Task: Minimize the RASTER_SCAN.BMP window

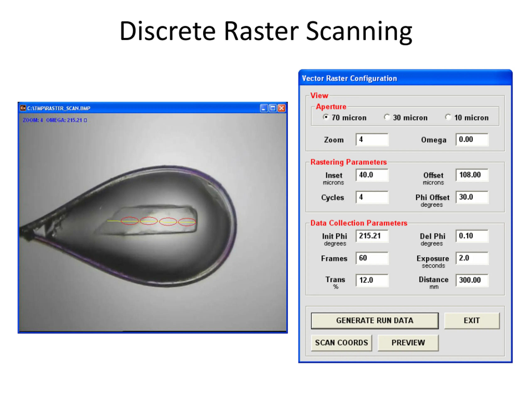Action: [x=264, y=108]
